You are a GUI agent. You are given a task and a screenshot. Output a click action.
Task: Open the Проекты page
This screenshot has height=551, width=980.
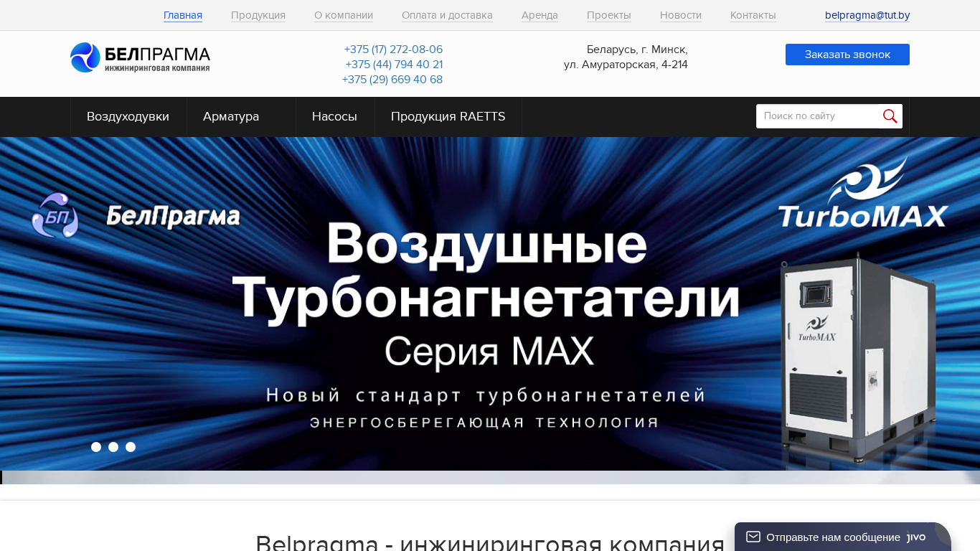609,15
